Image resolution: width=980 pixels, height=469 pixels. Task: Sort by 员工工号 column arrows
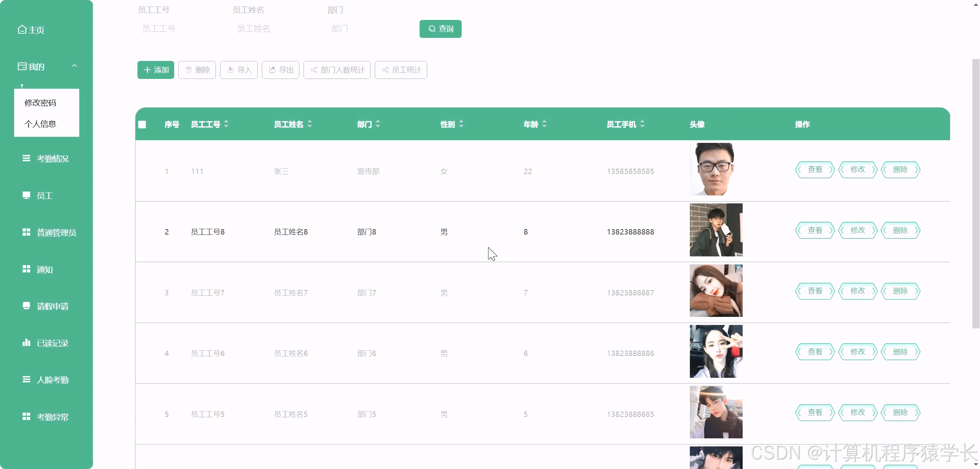(226, 124)
